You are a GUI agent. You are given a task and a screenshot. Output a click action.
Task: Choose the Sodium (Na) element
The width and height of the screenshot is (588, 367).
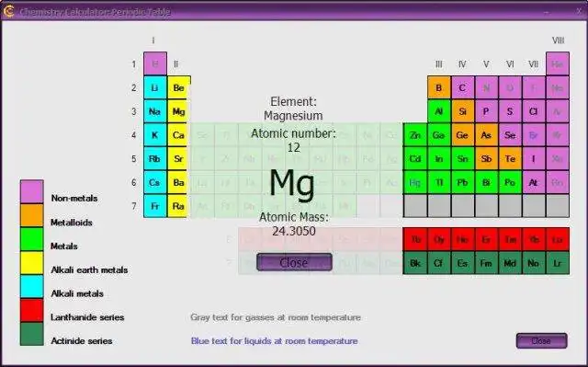[x=155, y=111]
